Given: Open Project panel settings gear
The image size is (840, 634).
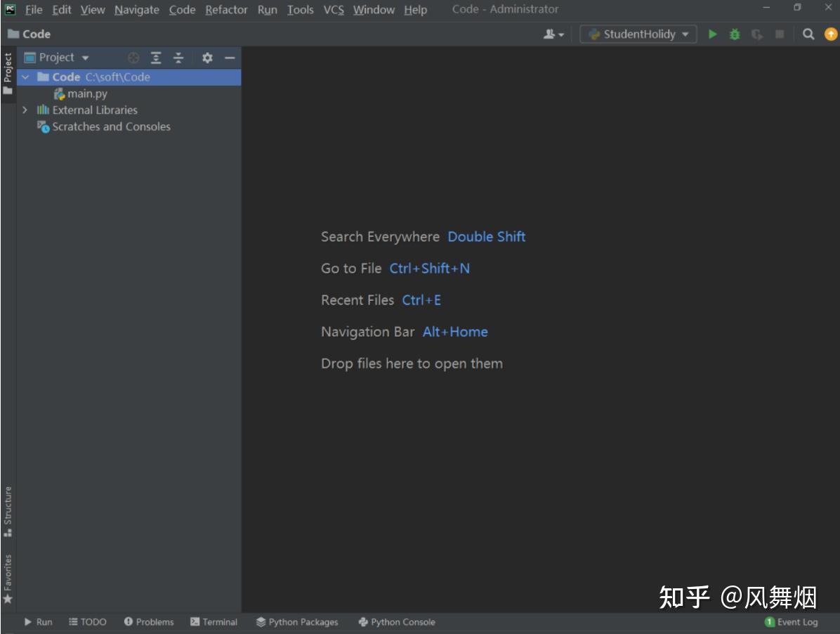Looking at the screenshot, I should (x=207, y=58).
